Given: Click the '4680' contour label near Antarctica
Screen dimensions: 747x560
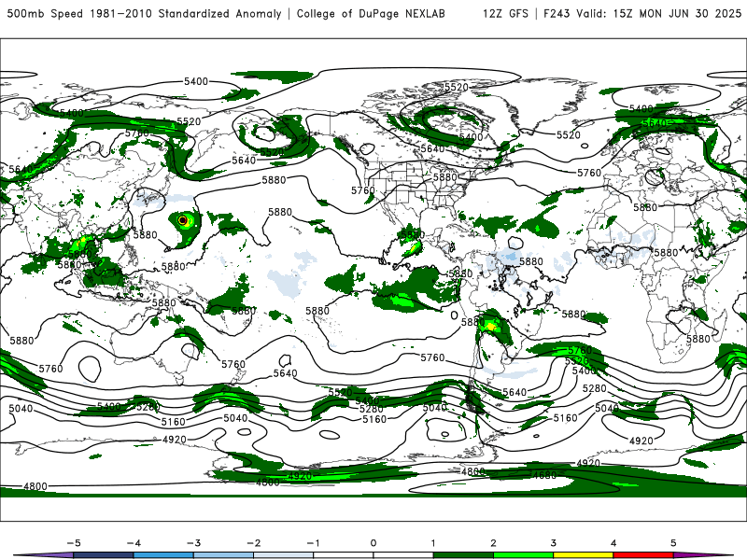Looking at the screenshot, I should [x=544, y=475].
